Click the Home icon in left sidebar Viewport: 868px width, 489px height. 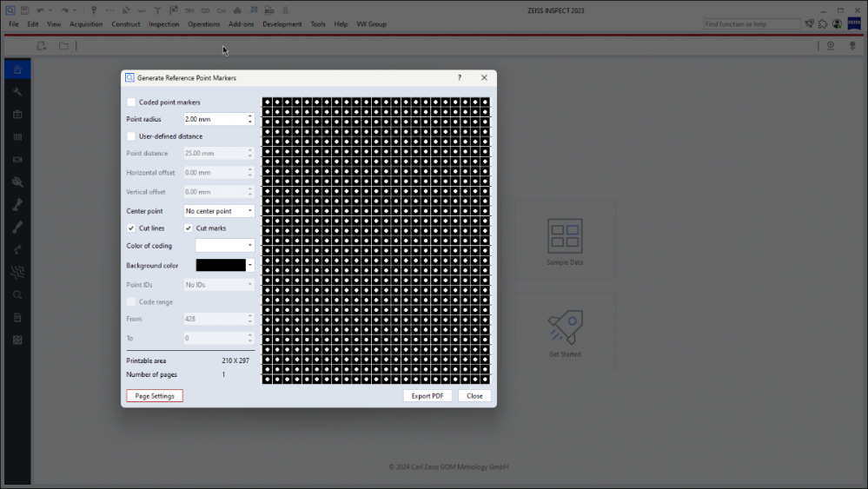[17, 69]
